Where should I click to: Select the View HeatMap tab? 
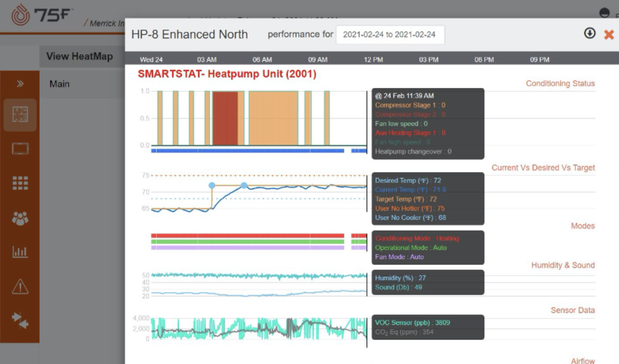pyautogui.click(x=79, y=56)
